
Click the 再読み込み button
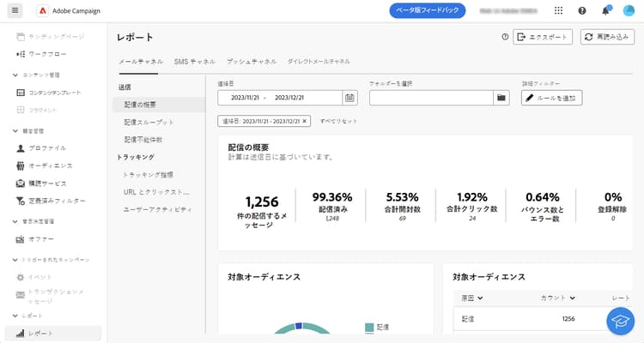(607, 37)
